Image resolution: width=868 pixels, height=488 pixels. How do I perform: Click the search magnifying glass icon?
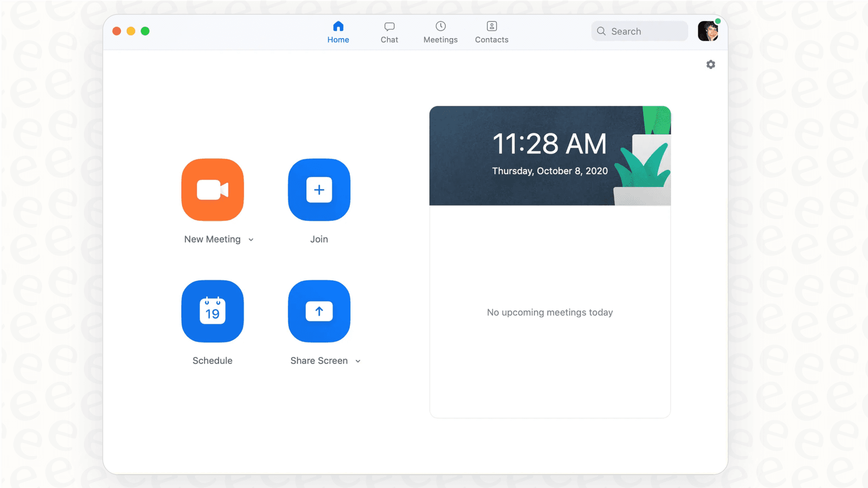click(601, 31)
